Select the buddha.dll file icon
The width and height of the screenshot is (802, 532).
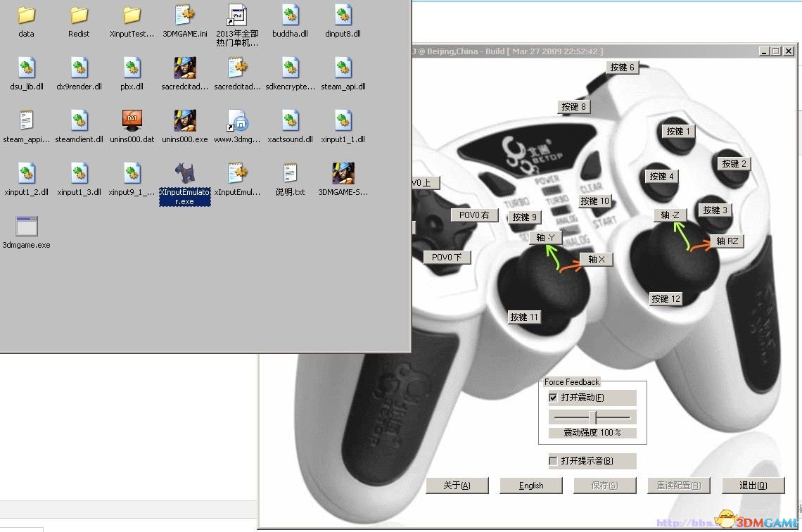coord(290,15)
